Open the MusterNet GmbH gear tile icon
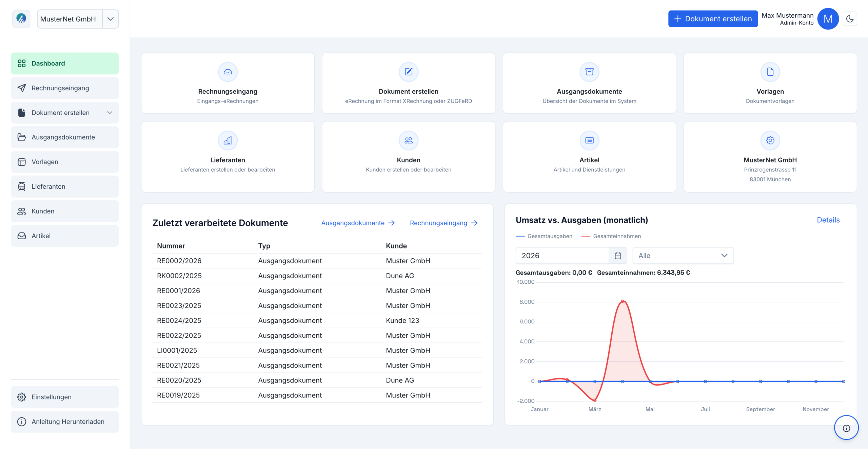This screenshot has width=868, height=449. point(770,141)
